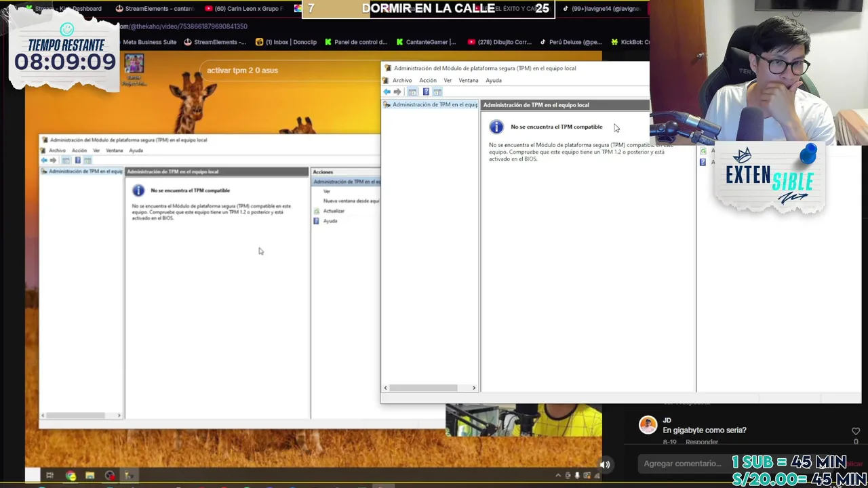
Task: Open Ver menu in background TPM window
Action: click(96, 150)
